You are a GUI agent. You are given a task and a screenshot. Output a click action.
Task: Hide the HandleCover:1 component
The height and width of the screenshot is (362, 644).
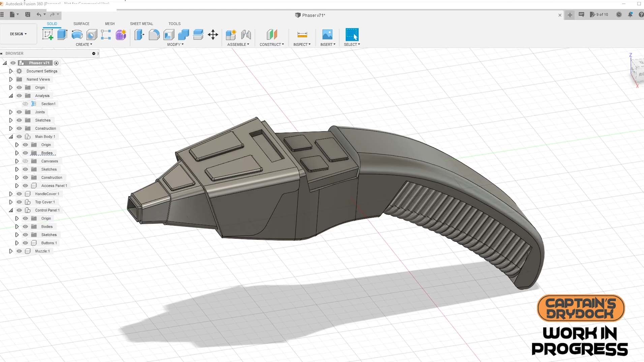click(19, 194)
